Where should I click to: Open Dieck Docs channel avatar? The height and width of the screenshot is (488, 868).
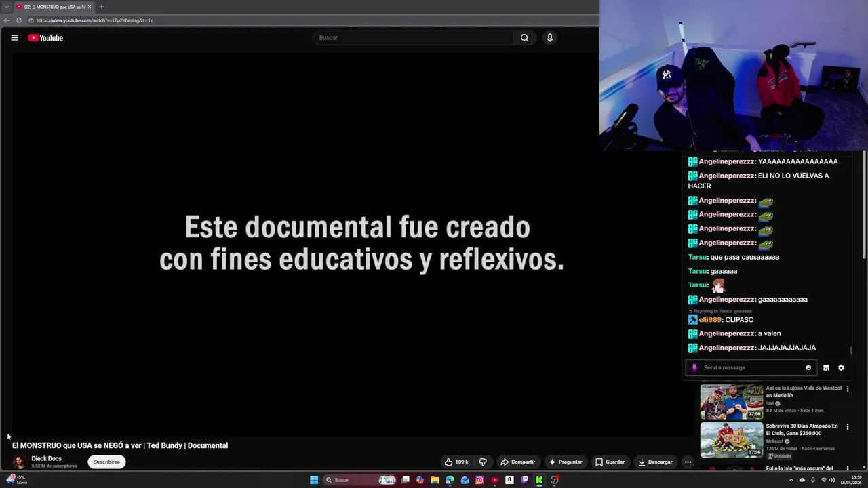[x=20, y=462]
